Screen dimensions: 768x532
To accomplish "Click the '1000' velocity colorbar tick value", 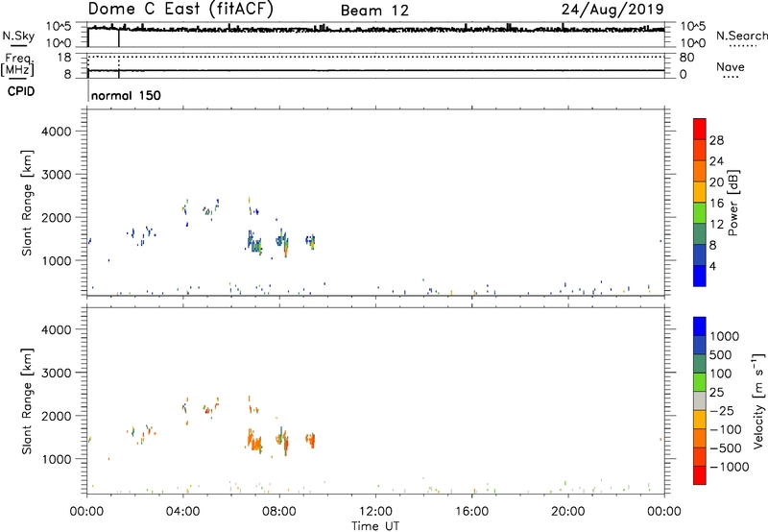I will 725,336.
